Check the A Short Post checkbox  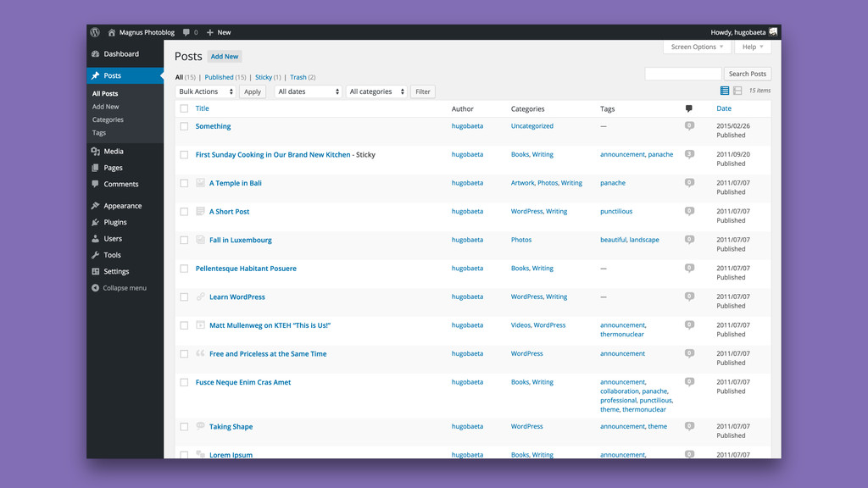click(184, 212)
